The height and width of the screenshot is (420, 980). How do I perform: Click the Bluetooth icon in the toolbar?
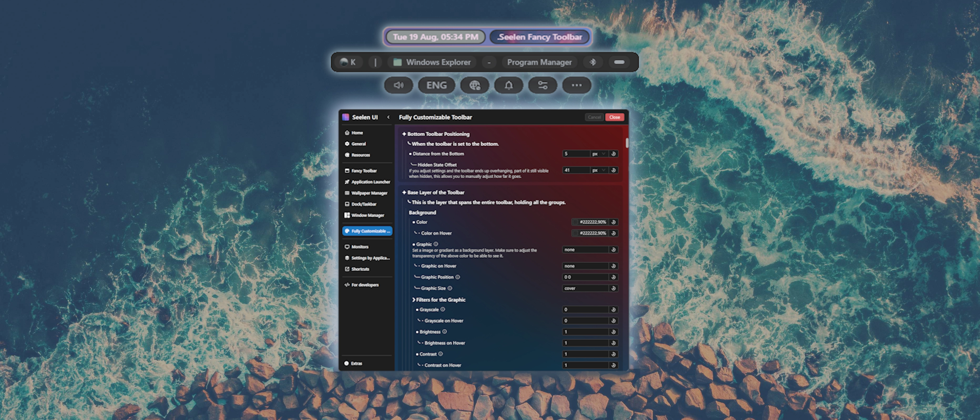[x=593, y=62]
